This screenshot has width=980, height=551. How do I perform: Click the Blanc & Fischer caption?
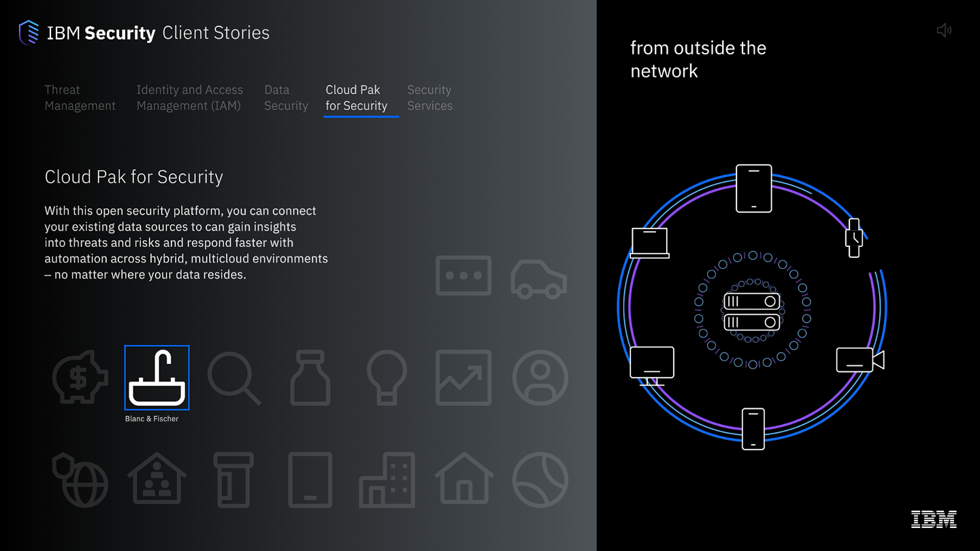[x=152, y=419]
